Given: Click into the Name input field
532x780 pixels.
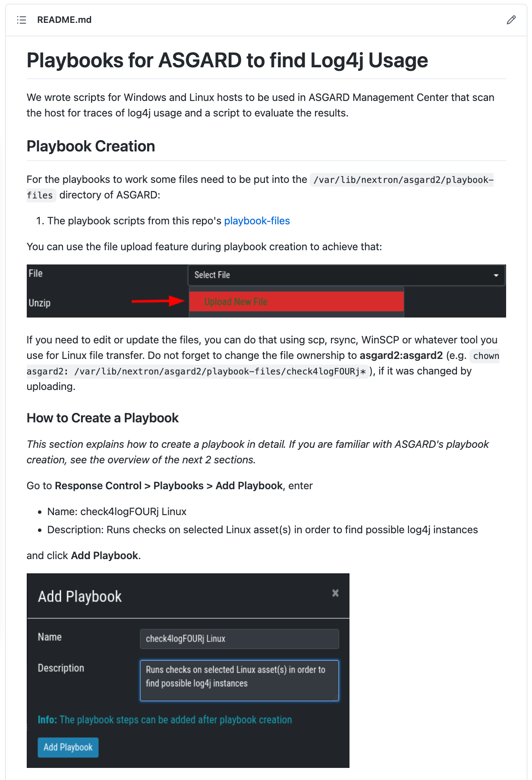Looking at the screenshot, I should (239, 638).
